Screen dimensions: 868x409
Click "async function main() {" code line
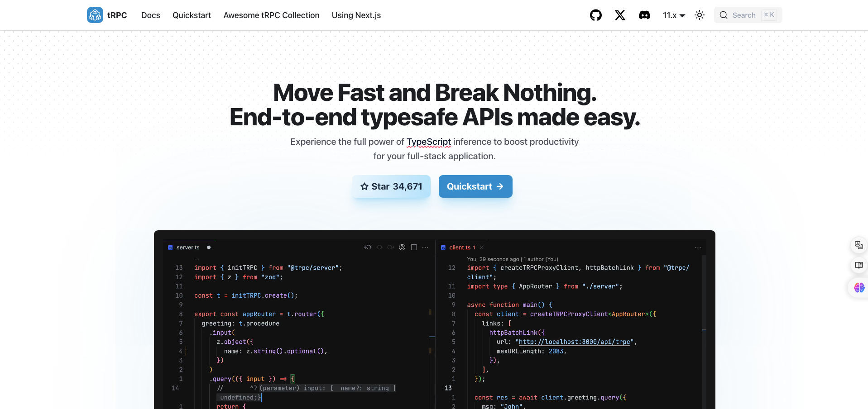pyautogui.click(x=510, y=305)
